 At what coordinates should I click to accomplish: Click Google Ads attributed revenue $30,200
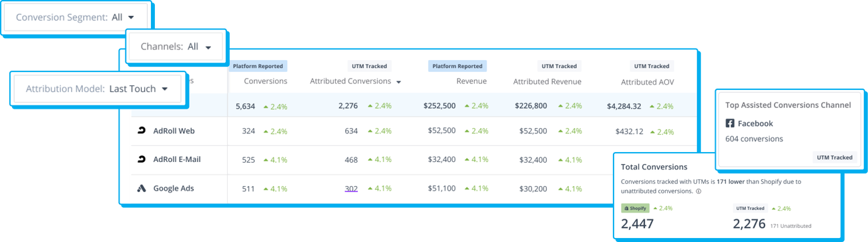pyautogui.click(x=533, y=189)
